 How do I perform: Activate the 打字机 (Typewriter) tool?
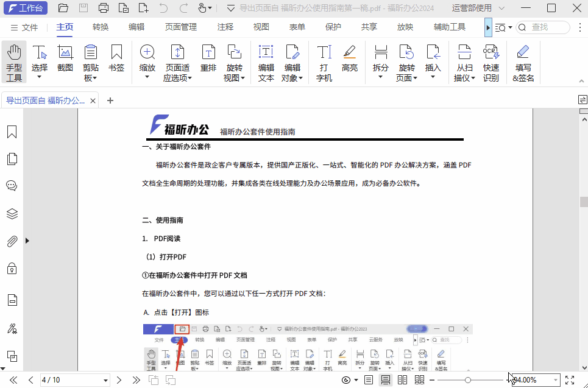coord(327,61)
